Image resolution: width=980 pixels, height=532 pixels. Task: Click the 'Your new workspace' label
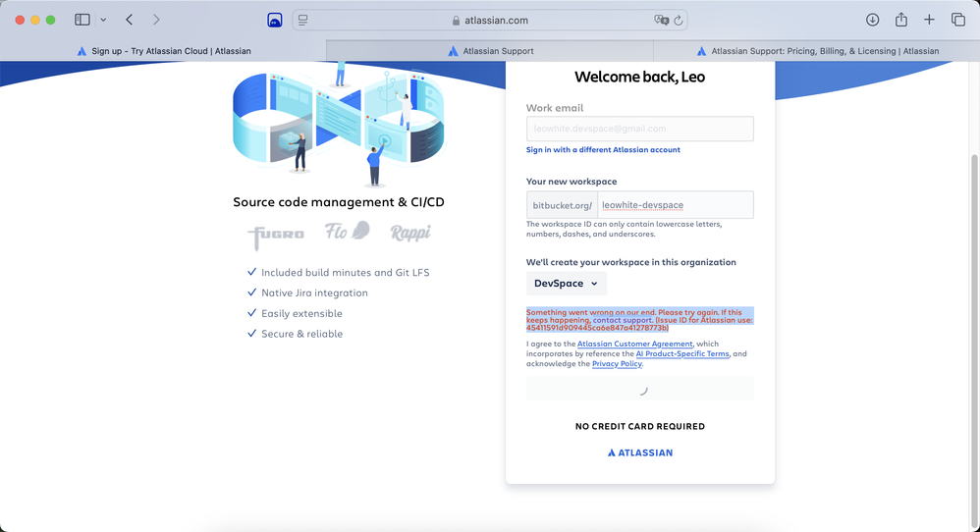tap(572, 182)
